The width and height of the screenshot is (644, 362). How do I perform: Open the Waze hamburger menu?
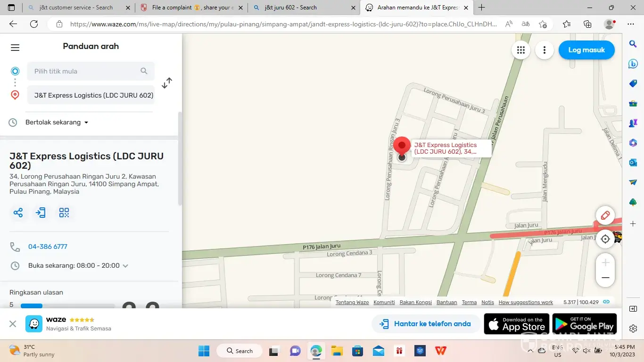coord(15,48)
